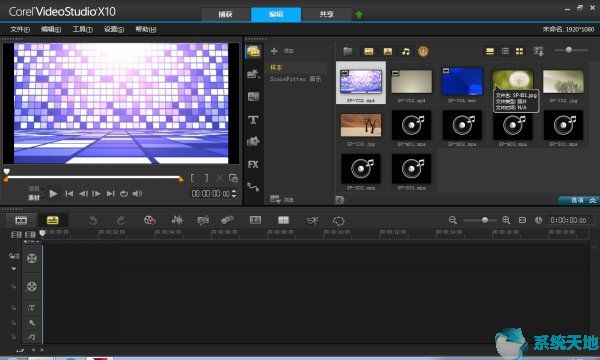Open the Subtitle Editor icon
The image size is (600, 360).
point(255,220)
